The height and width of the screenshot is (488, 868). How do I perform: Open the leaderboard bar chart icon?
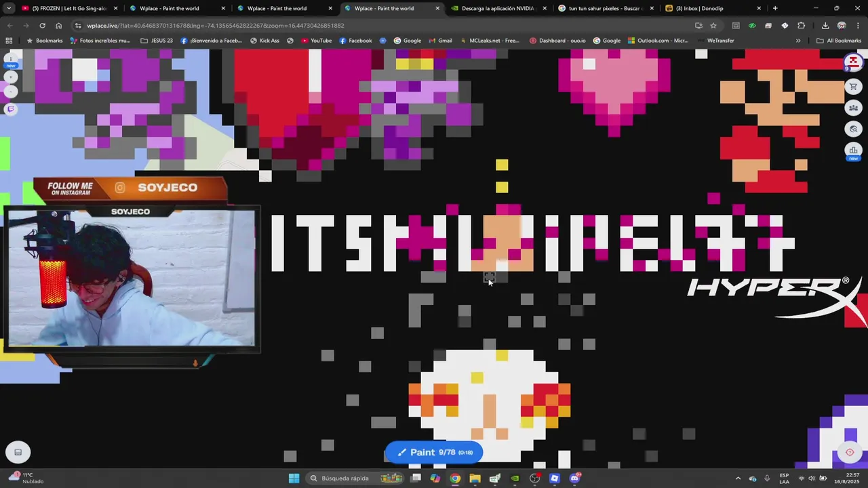point(853,150)
